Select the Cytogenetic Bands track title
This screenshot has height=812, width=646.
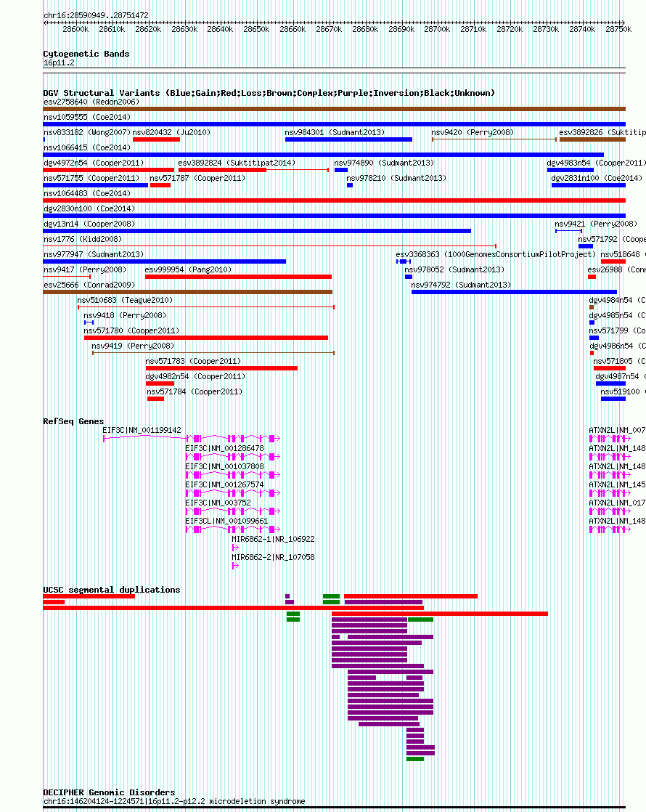click(x=86, y=54)
